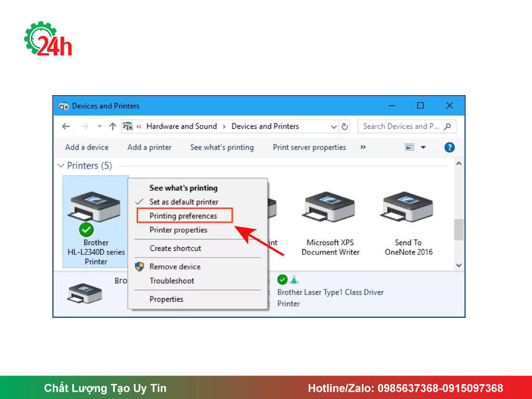The width and height of the screenshot is (532, 399).
Task: Click the Brother printer thumbnail in details pane
Action: [85, 293]
